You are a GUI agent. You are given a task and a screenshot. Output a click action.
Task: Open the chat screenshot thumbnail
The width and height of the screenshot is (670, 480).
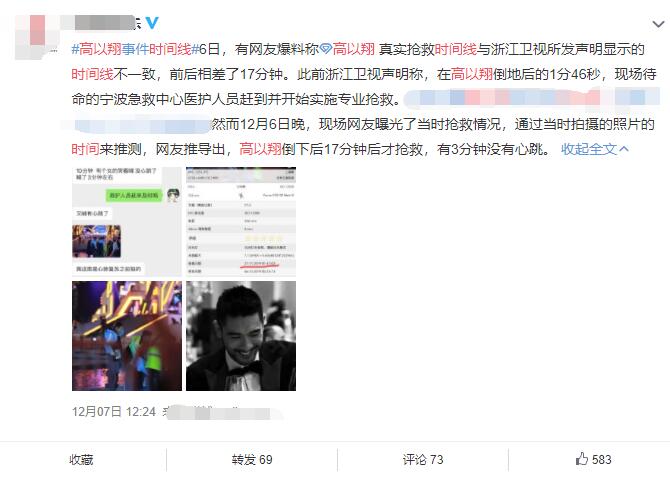tap(127, 221)
